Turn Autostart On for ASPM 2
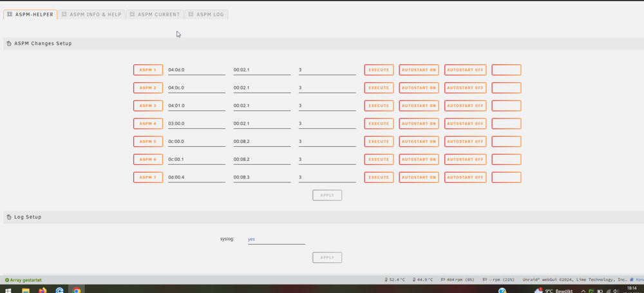 [x=419, y=88]
